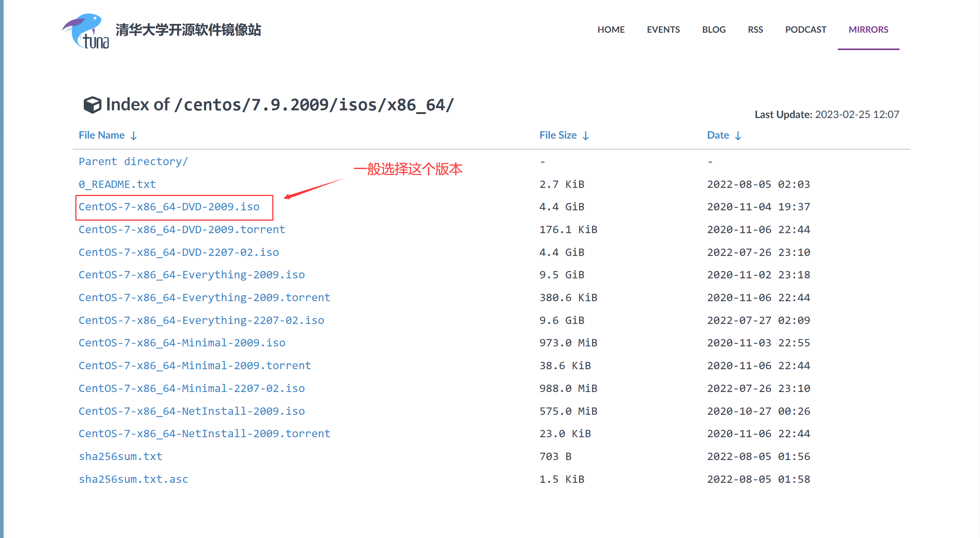Open sha256sum.txt file
Screen dimensions: 980x538
pos(121,456)
